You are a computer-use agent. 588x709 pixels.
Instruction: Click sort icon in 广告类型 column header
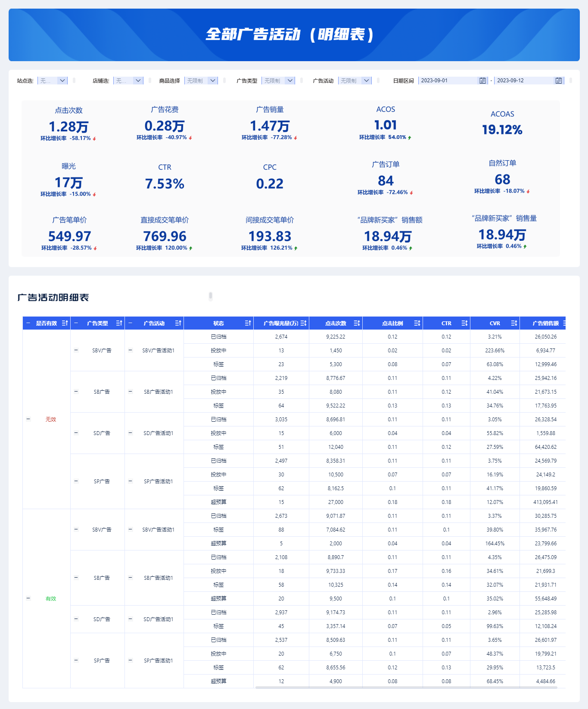tap(119, 323)
